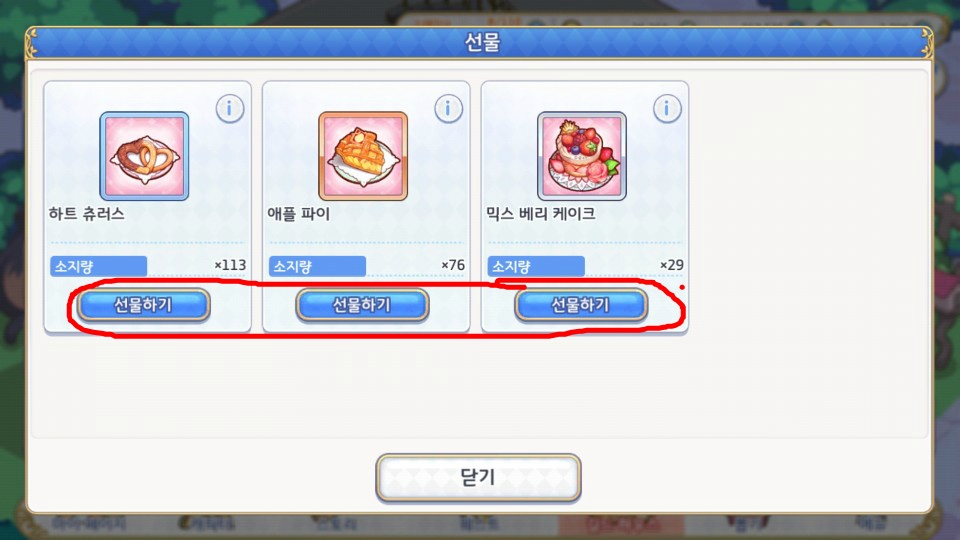Open info for 하트 츄러스 item
This screenshot has width=960, height=540.
230,109
